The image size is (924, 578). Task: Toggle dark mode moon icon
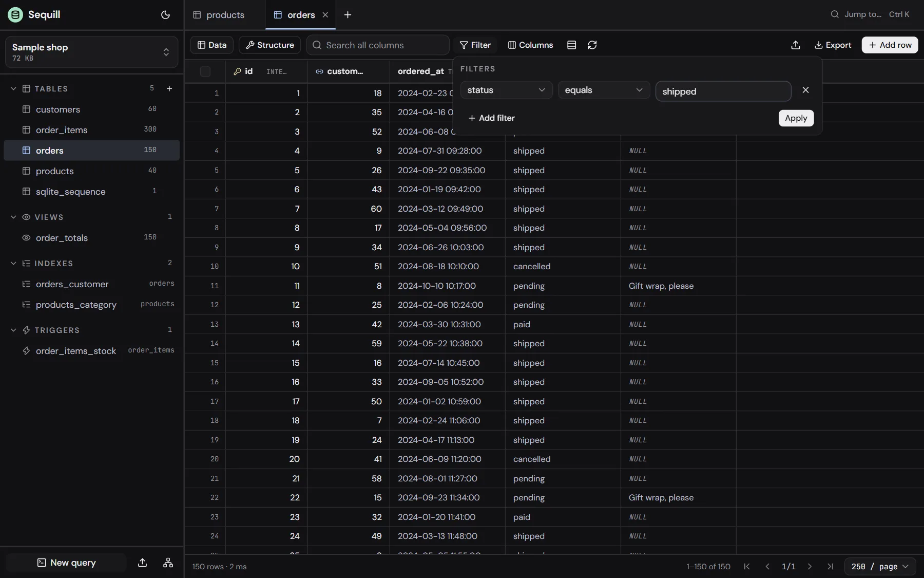[165, 15]
